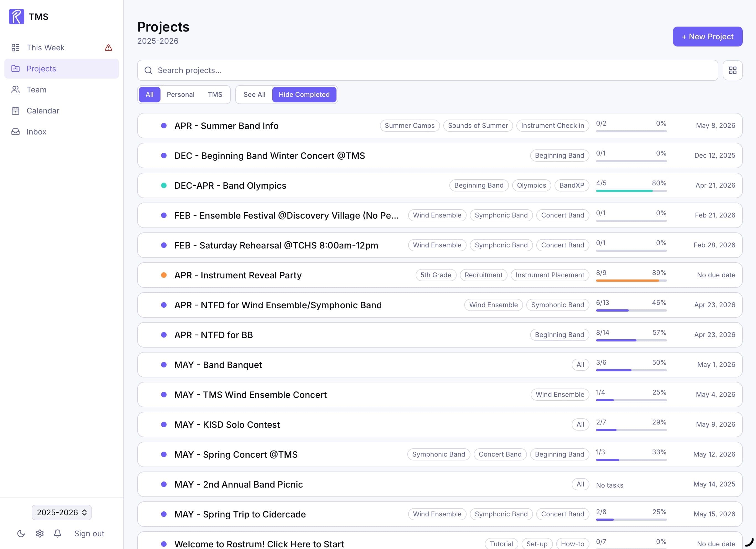The image size is (756, 549).
Task: Open the Calendar icon in sidebar
Action: pyautogui.click(x=15, y=111)
